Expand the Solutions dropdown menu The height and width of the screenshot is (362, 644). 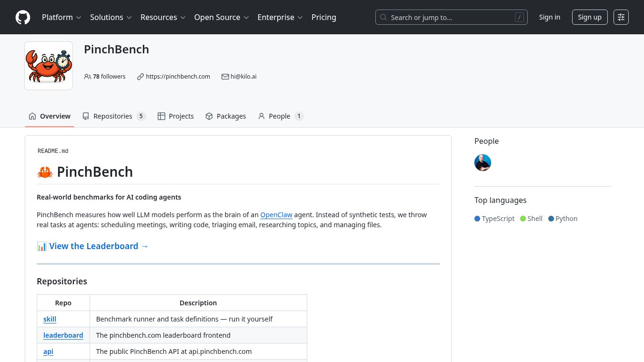[111, 17]
